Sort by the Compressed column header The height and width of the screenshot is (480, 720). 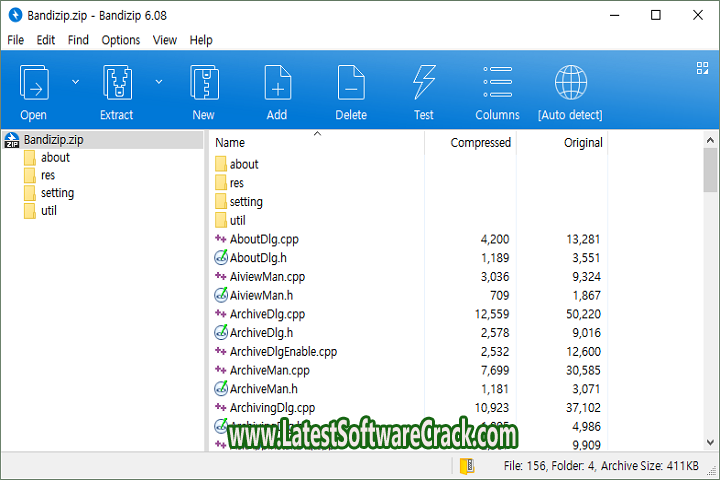point(480,143)
